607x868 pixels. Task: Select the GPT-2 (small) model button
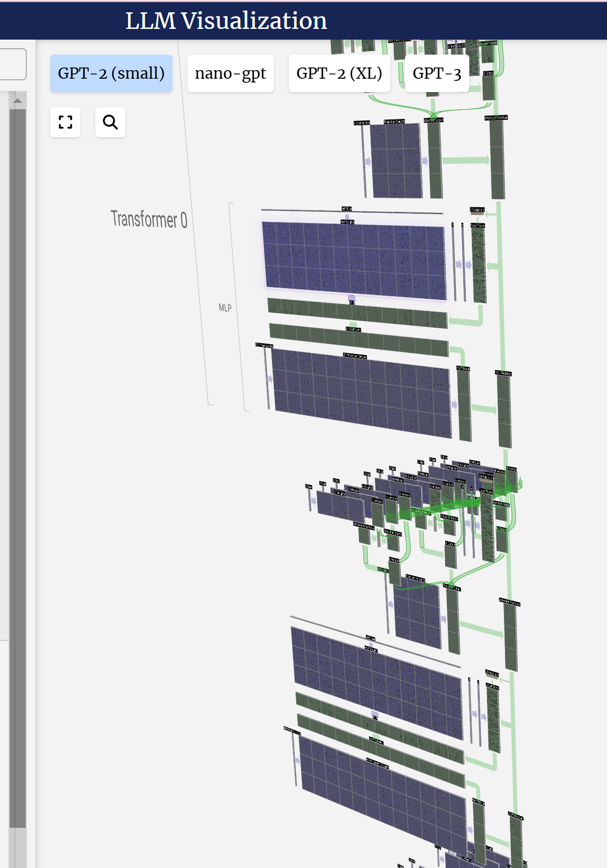(111, 73)
